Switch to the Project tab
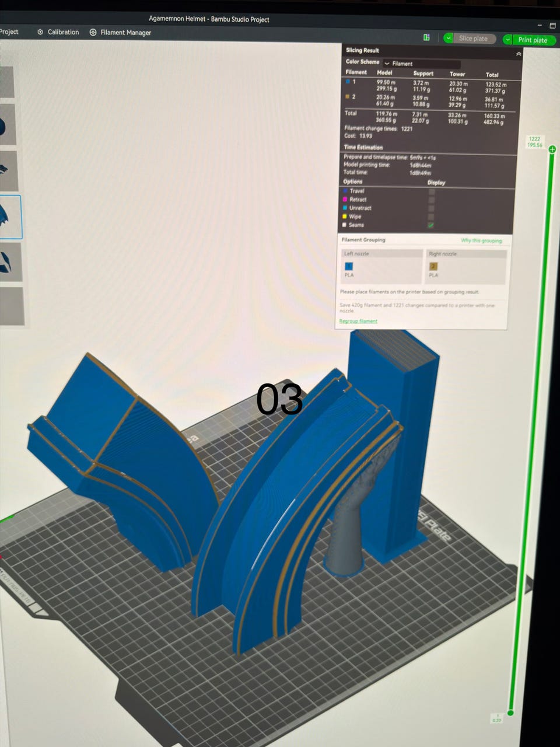Viewport: 560px width, 747px height. [x=9, y=32]
